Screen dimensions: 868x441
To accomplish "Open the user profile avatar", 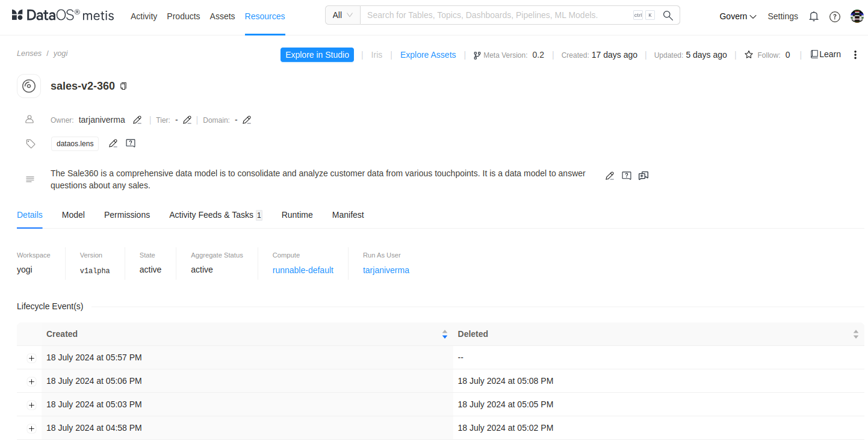I will click(x=857, y=16).
